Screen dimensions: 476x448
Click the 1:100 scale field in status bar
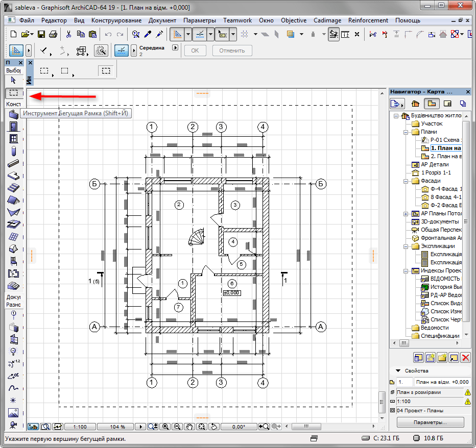tap(80, 427)
